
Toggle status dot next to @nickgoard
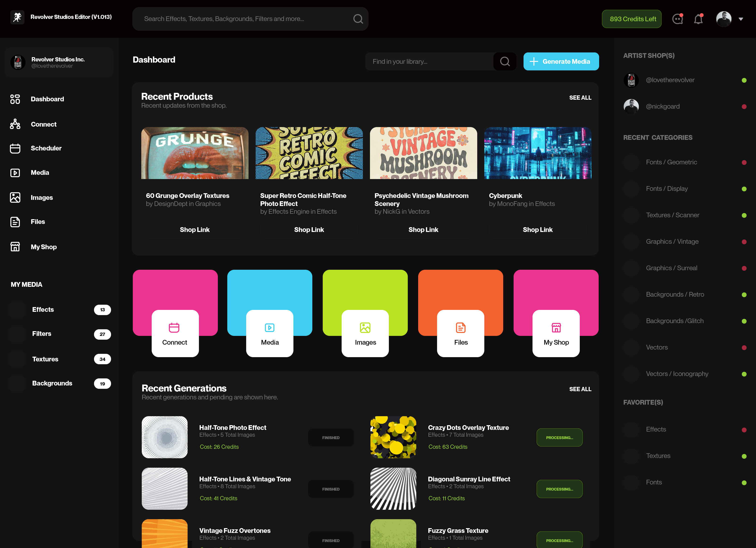click(x=744, y=107)
